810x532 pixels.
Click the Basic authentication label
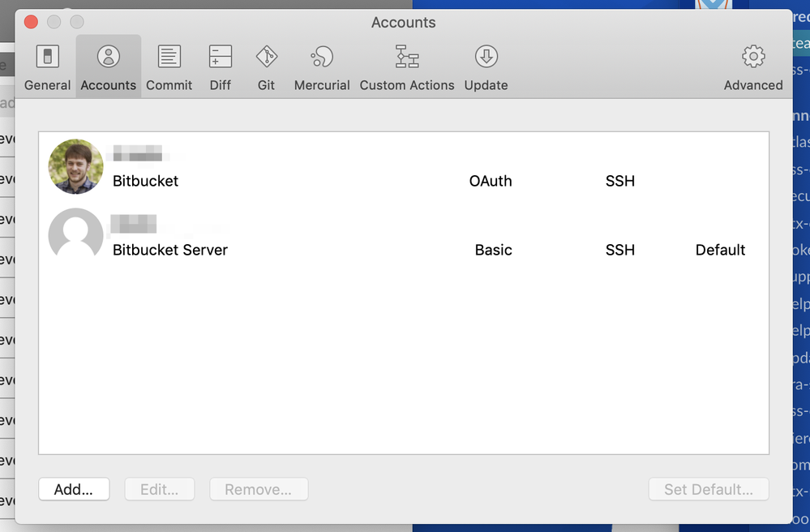click(x=493, y=250)
